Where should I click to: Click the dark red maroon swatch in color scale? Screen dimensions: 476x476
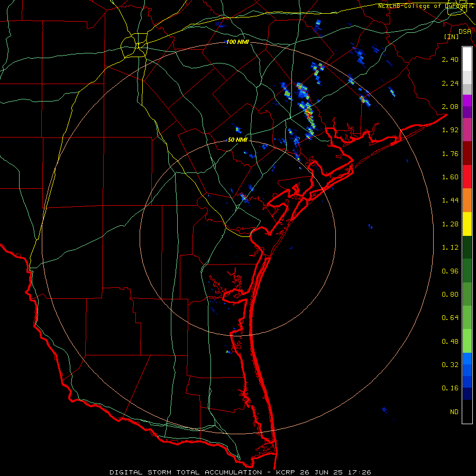(467, 153)
